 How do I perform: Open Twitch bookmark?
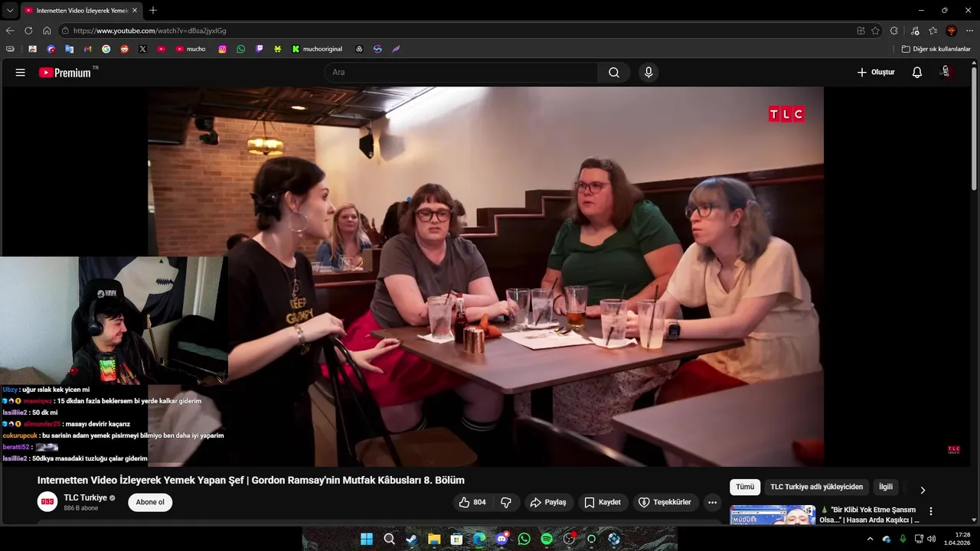(259, 49)
